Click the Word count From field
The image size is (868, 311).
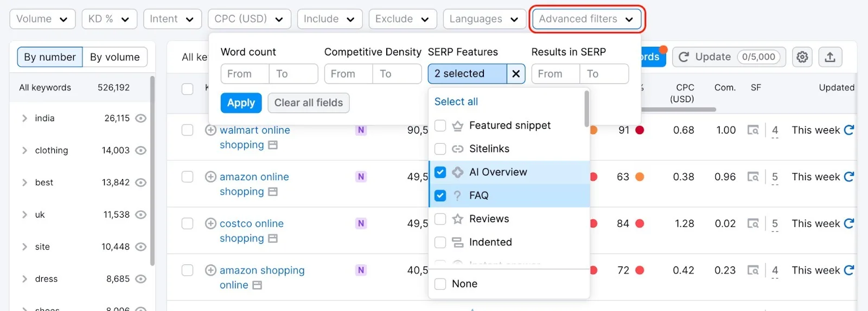click(x=245, y=74)
